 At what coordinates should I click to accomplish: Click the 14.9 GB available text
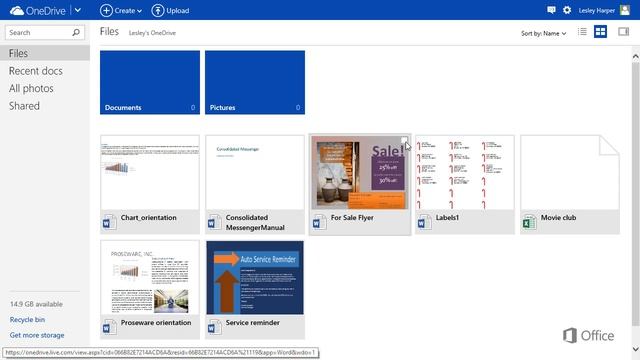pos(36,304)
